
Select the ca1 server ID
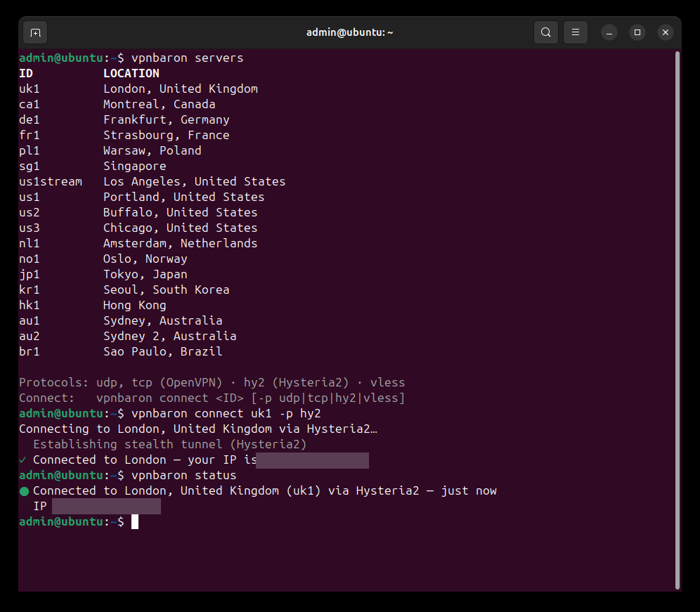pyautogui.click(x=30, y=105)
